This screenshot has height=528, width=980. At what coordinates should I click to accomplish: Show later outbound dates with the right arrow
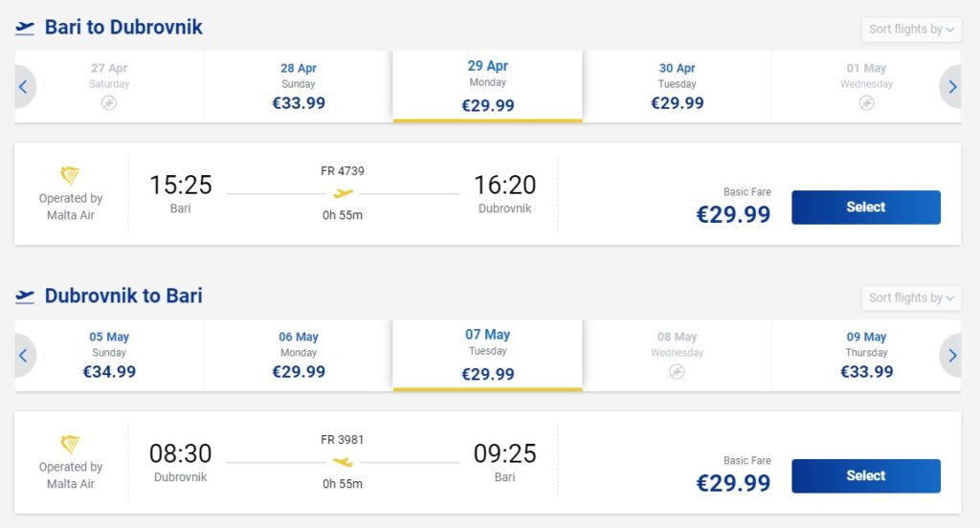[x=951, y=87]
